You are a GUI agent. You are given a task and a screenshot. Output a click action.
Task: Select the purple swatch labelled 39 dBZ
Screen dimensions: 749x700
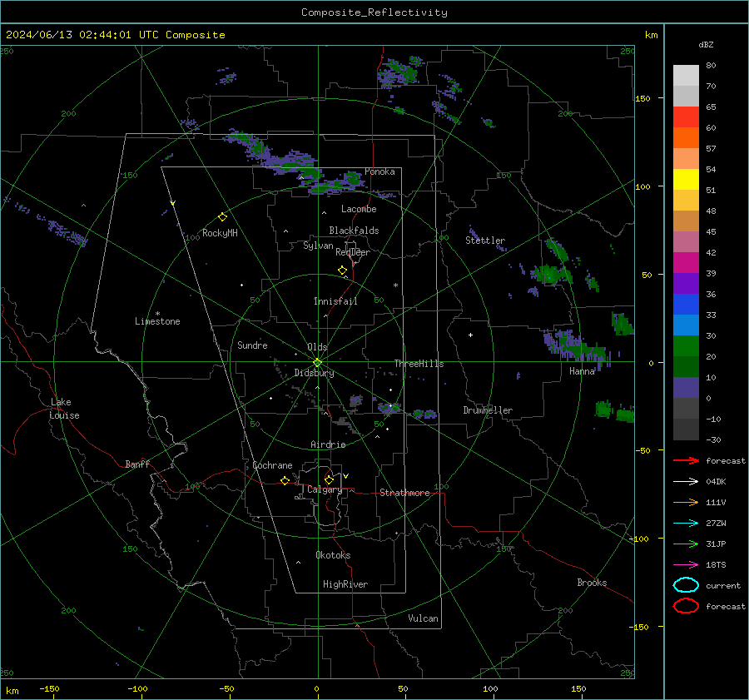686,283
